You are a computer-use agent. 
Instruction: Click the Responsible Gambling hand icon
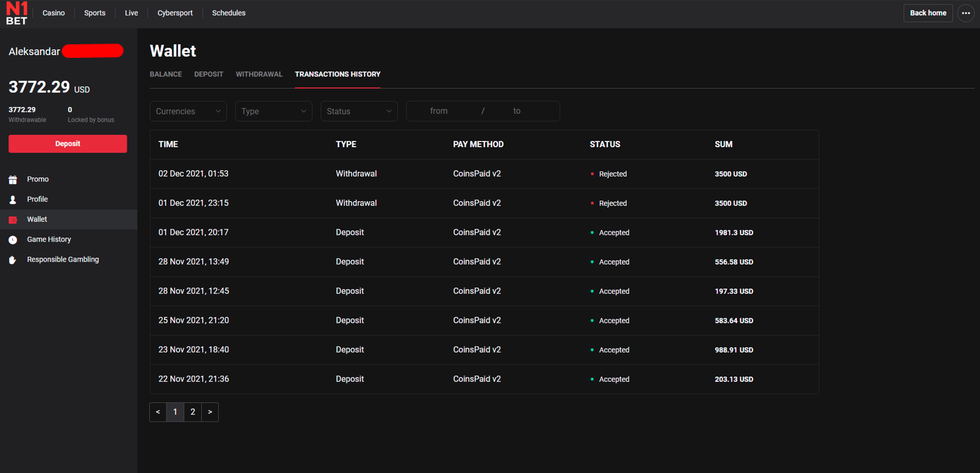point(13,260)
